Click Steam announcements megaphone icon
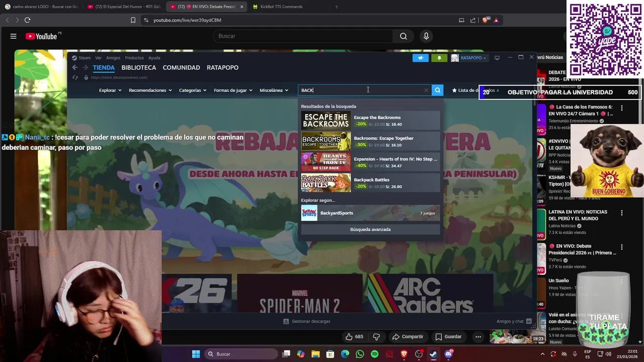644x362 pixels. click(420, 58)
